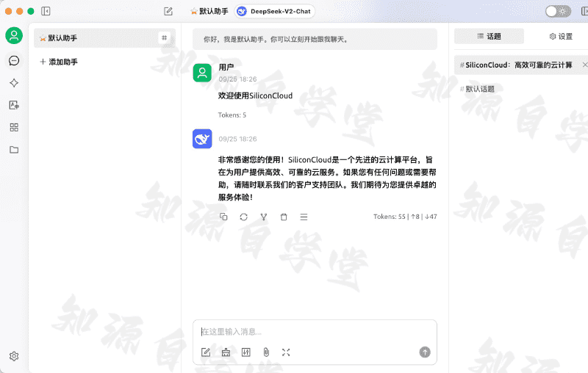Screen dimensions: 588x373
Task: Delete the assistant reply message
Action: [x=284, y=217]
